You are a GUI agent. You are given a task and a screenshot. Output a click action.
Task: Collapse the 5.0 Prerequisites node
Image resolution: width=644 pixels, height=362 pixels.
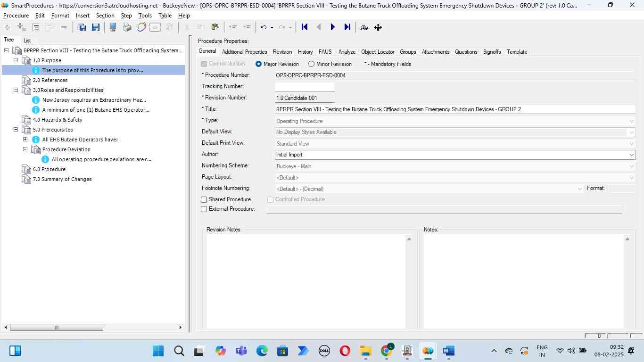click(x=16, y=130)
